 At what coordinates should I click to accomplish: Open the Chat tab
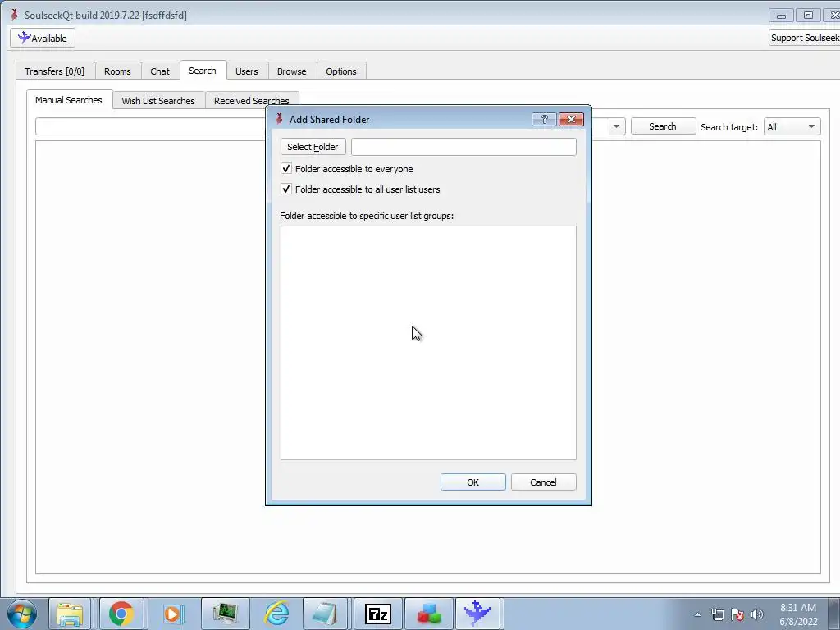(160, 71)
